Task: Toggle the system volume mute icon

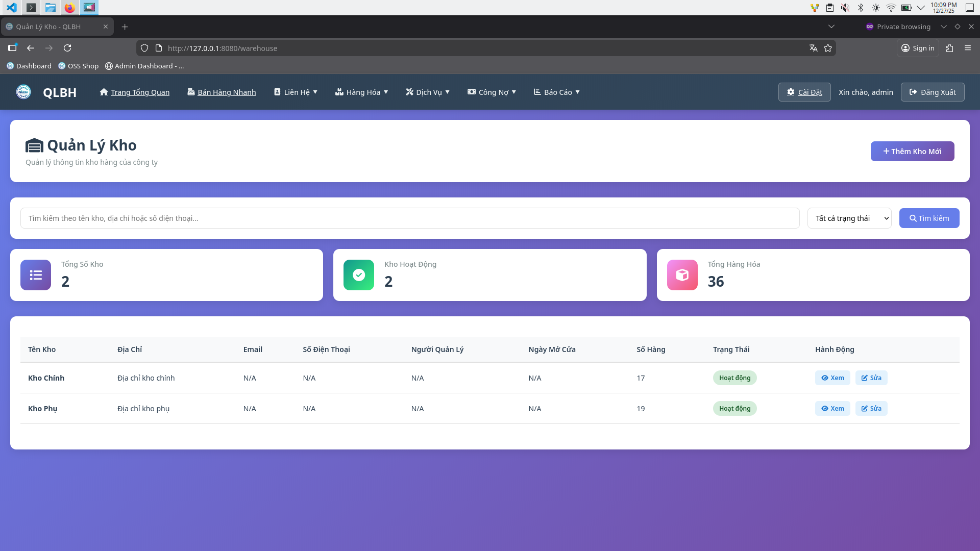Action: [x=845, y=8]
